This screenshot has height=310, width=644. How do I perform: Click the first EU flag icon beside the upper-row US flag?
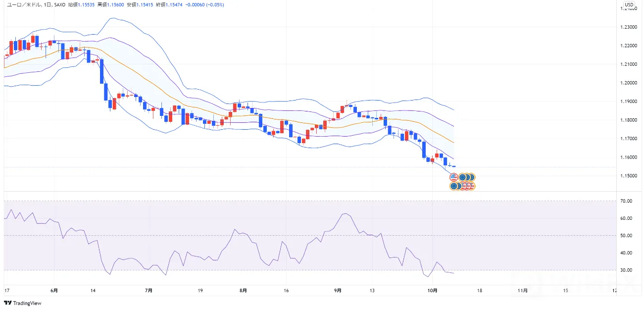463,177
